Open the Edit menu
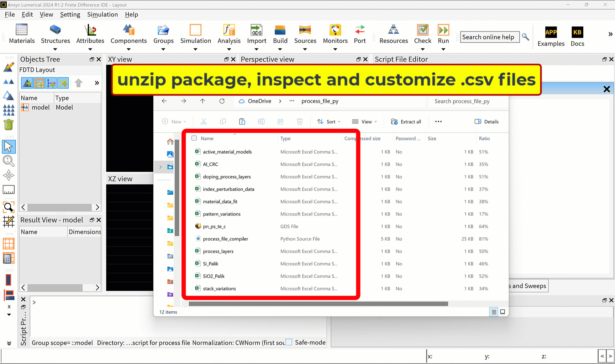 point(27,14)
